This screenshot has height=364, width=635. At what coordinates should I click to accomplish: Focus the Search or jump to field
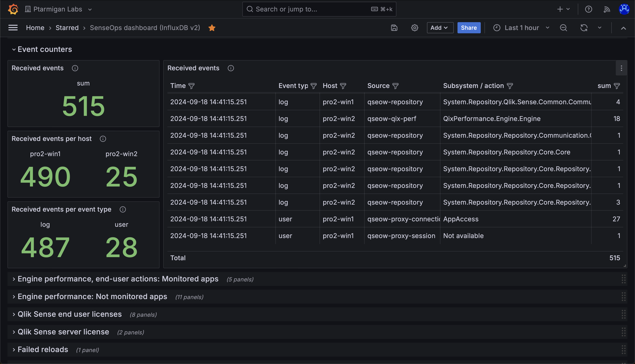coord(319,9)
